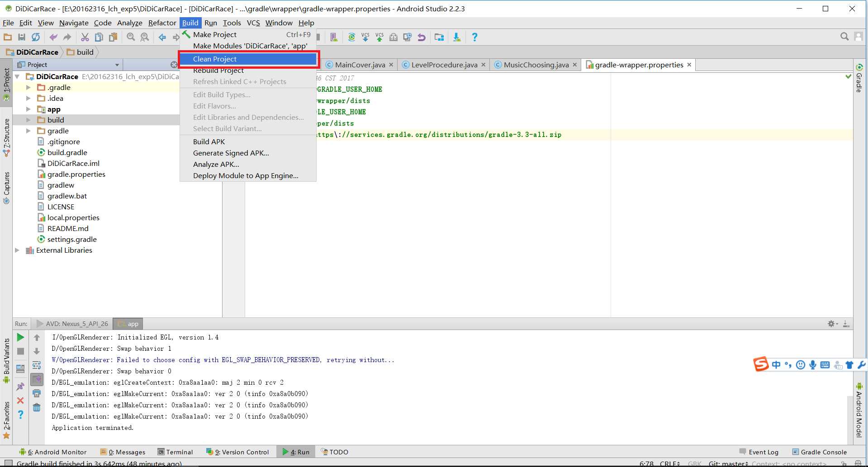Image resolution: width=868 pixels, height=467 pixels.
Task: Click the Sync Project with Gradle Files icon
Action: [351, 37]
